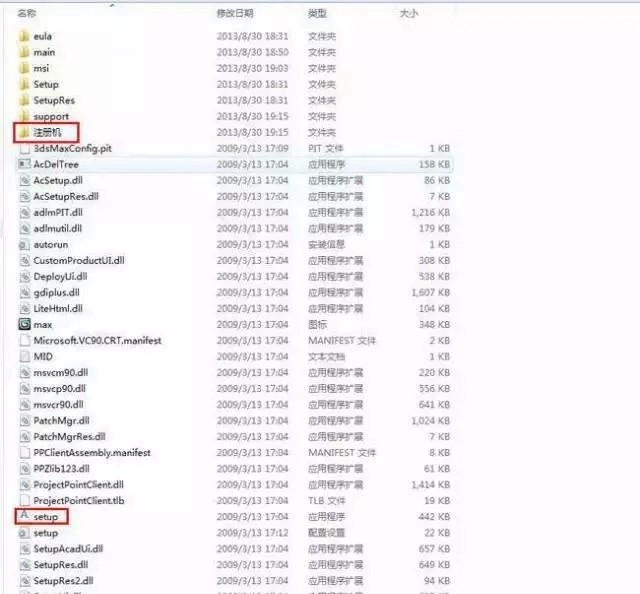Click the max icon file
The height and width of the screenshot is (594, 640).
(x=24, y=325)
